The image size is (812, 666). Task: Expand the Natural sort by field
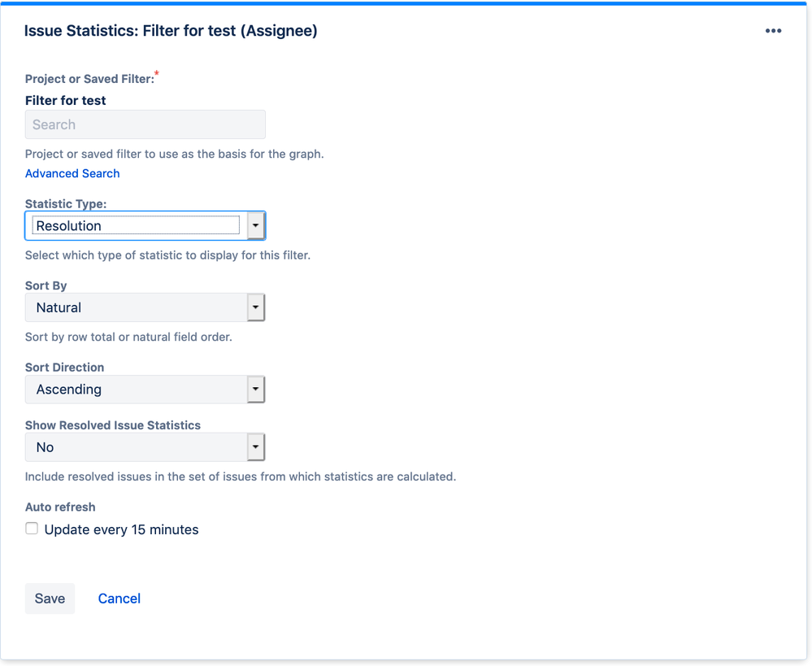[x=136, y=307]
